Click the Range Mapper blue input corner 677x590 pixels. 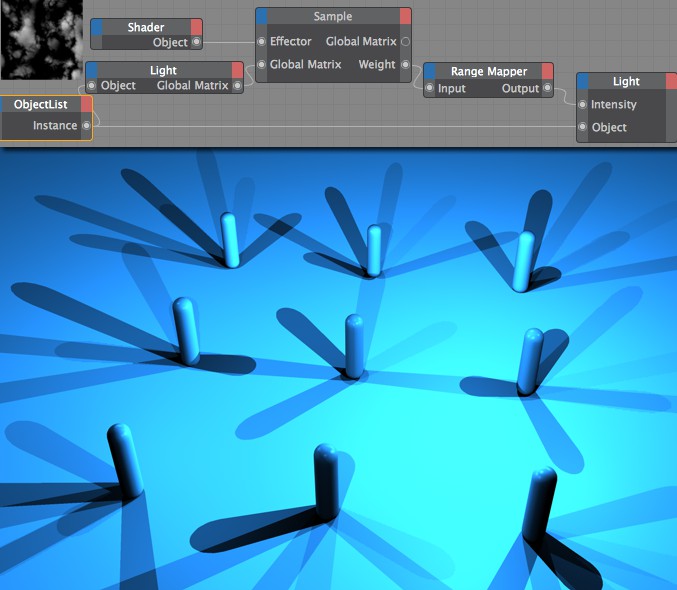430,71
